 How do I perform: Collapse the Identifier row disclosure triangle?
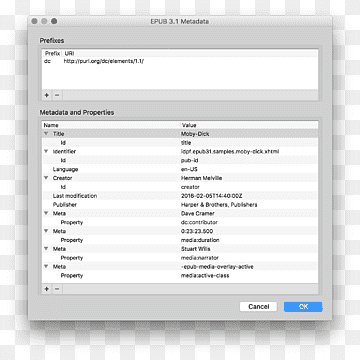46,151
